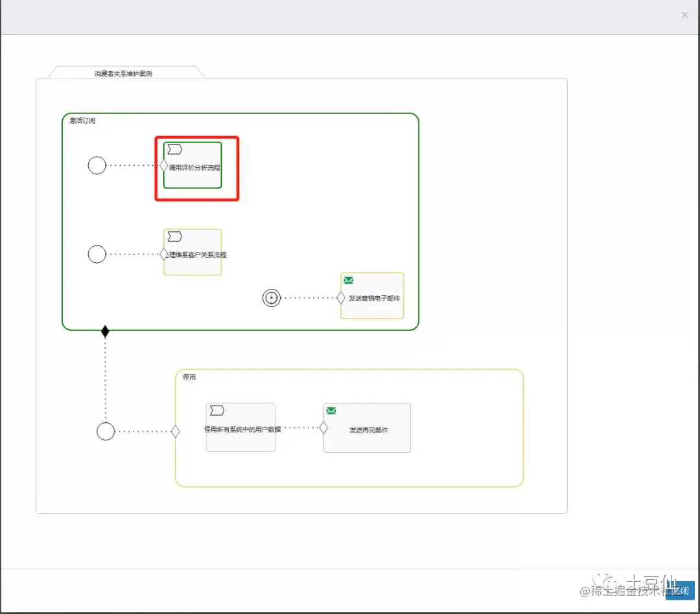700x614 pixels.
Task: Click the entry diamond on 发送再见邮件
Action: [323, 427]
